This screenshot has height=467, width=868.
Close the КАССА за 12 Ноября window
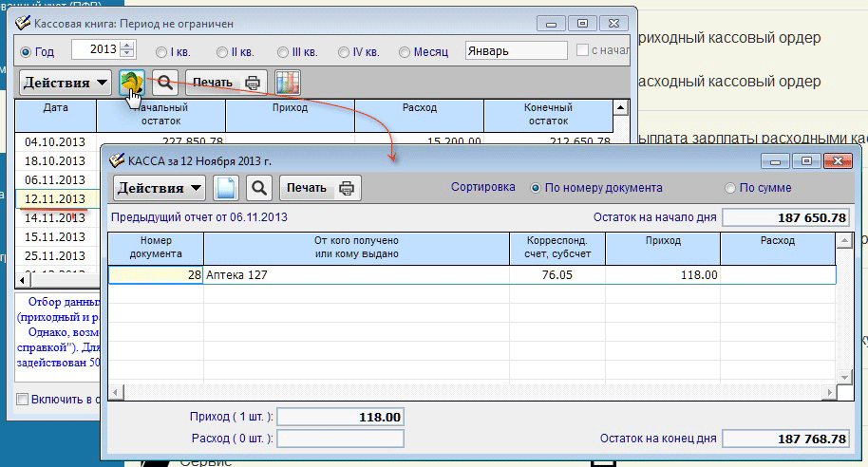(838, 161)
